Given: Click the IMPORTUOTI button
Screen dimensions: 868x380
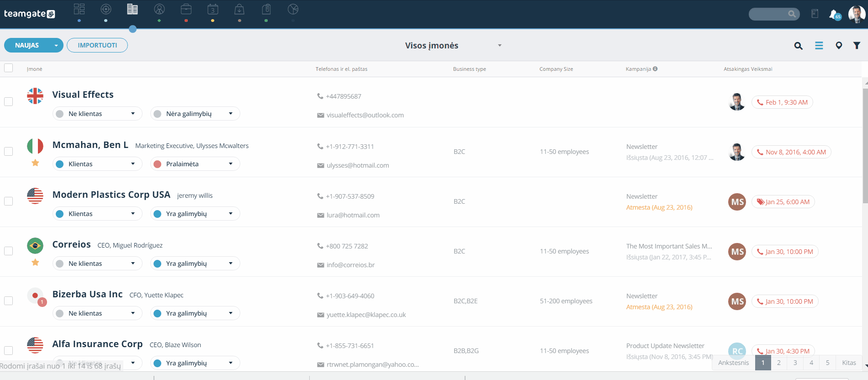Looking at the screenshot, I should [97, 45].
